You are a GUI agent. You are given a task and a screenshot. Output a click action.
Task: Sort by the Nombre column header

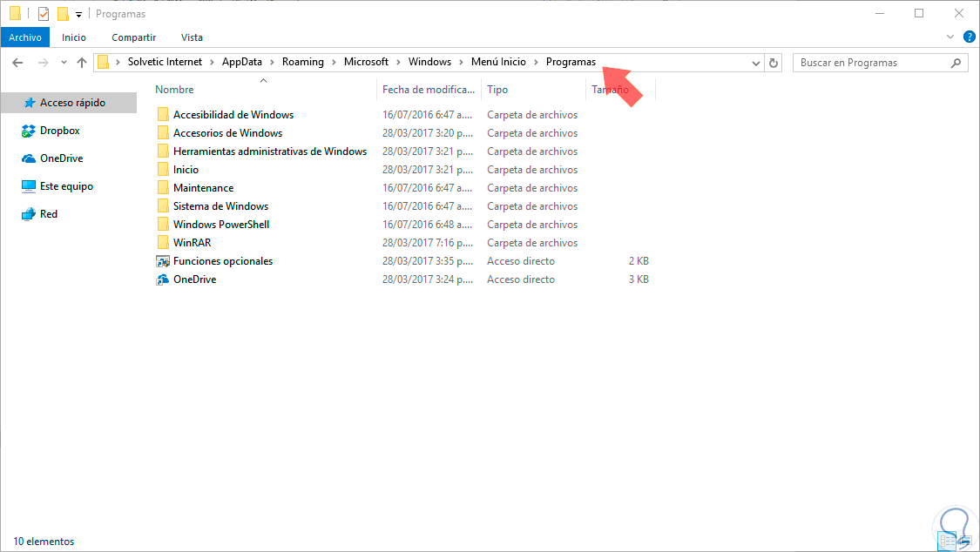pyautogui.click(x=174, y=90)
